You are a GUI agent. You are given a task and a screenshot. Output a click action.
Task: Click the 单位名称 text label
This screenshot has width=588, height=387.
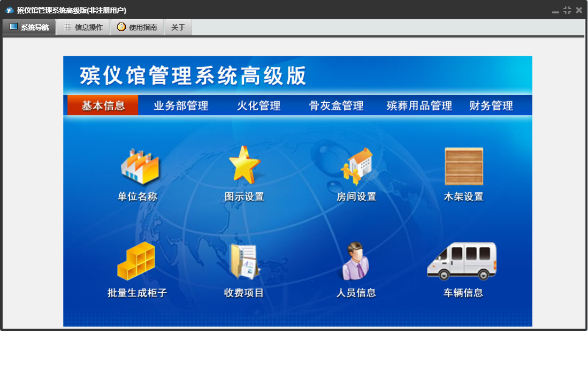pyautogui.click(x=138, y=196)
